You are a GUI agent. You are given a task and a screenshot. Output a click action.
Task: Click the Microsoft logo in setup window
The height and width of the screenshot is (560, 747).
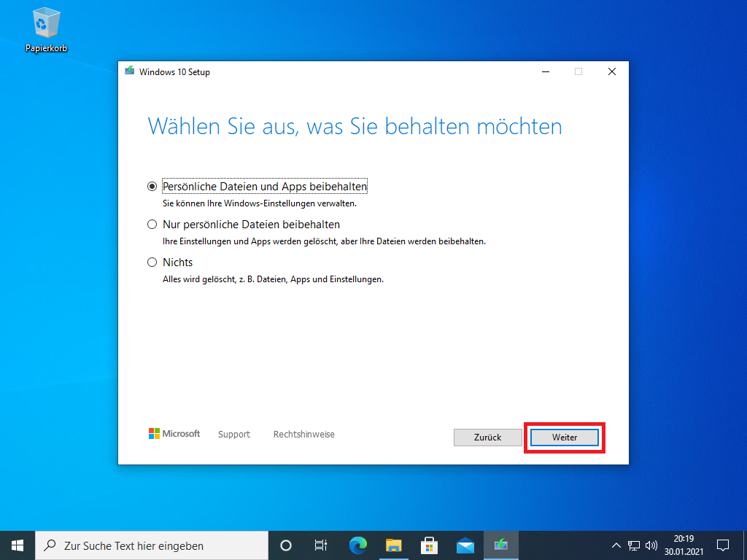click(x=174, y=434)
